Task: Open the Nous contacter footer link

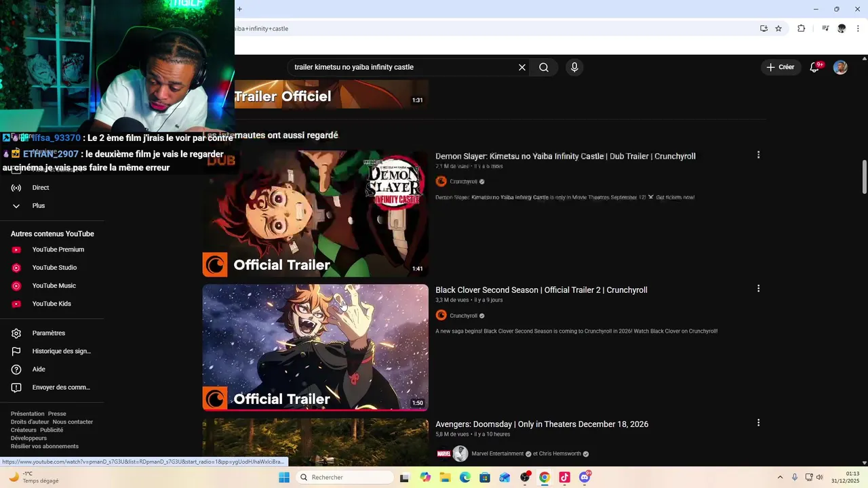Action: pos(73,422)
